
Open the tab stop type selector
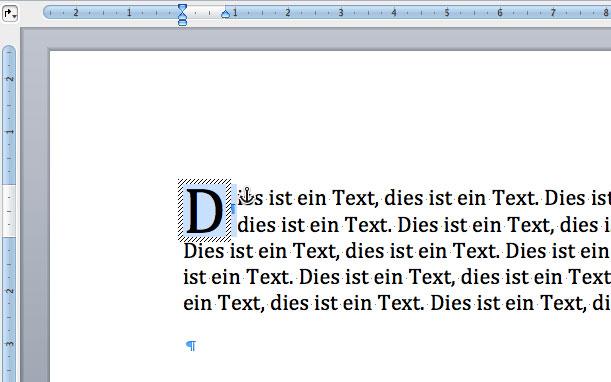click(10, 13)
